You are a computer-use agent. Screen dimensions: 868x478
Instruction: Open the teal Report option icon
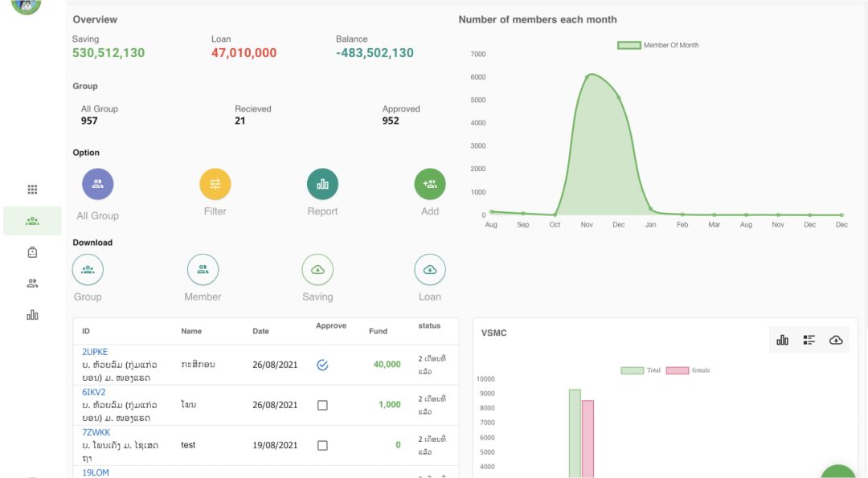(323, 184)
